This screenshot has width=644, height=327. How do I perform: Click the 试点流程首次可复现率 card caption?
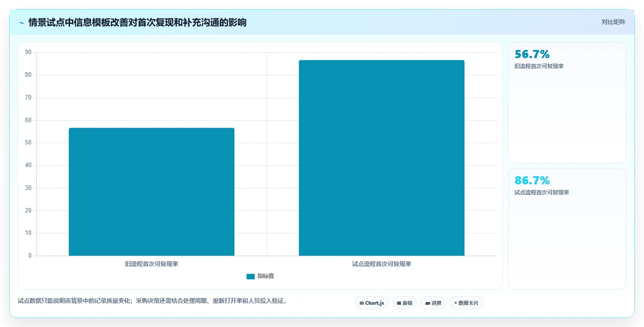pyautogui.click(x=542, y=193)
